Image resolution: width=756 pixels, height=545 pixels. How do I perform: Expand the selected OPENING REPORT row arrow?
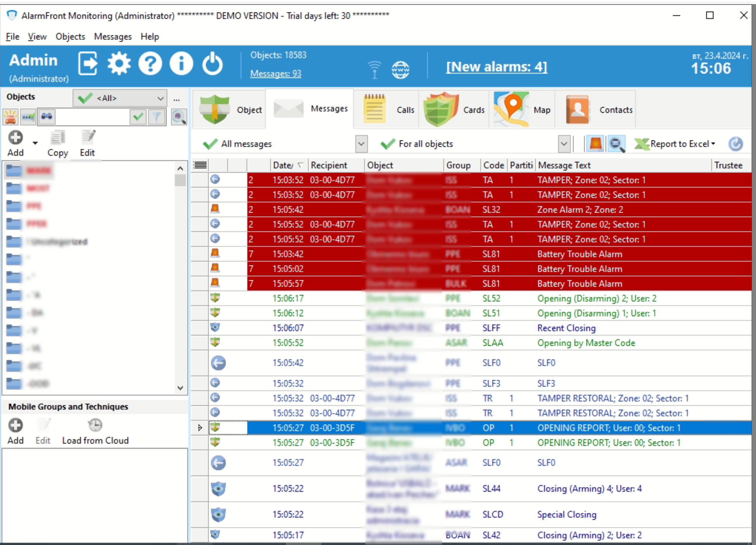200,428
